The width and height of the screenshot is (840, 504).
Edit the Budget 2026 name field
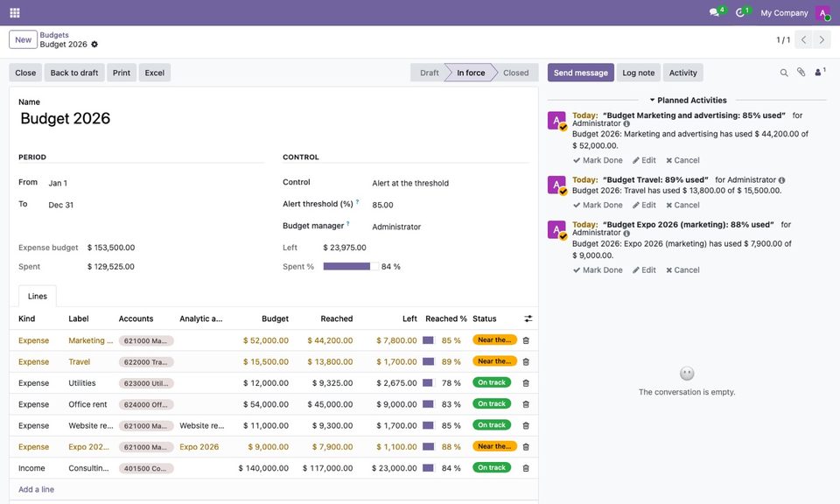point(274,118)
